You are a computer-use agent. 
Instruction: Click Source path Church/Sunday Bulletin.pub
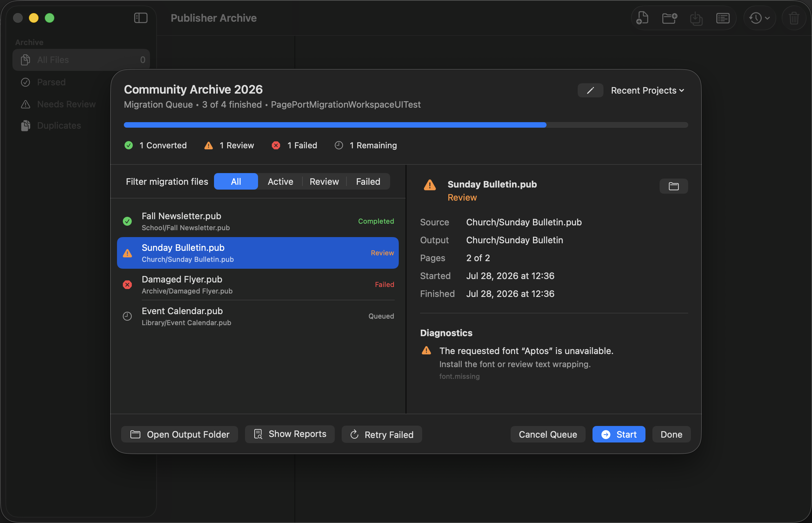(x=524, y=222)
